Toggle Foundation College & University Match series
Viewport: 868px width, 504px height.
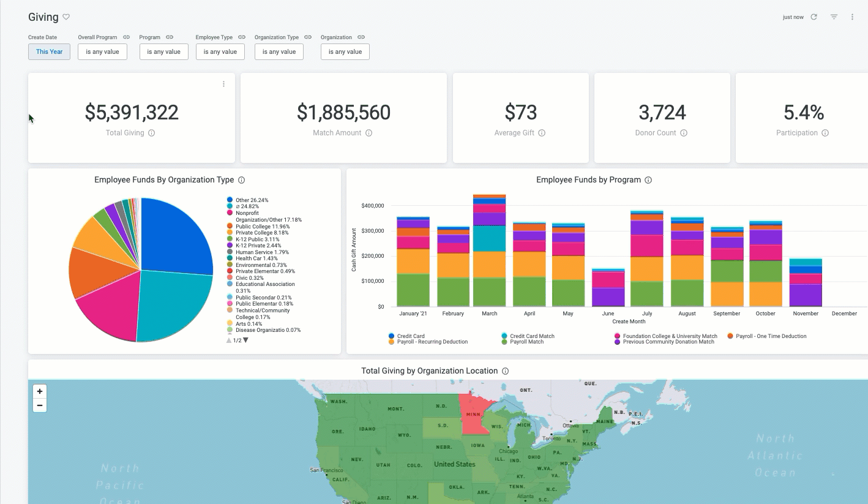click(666, 336)
